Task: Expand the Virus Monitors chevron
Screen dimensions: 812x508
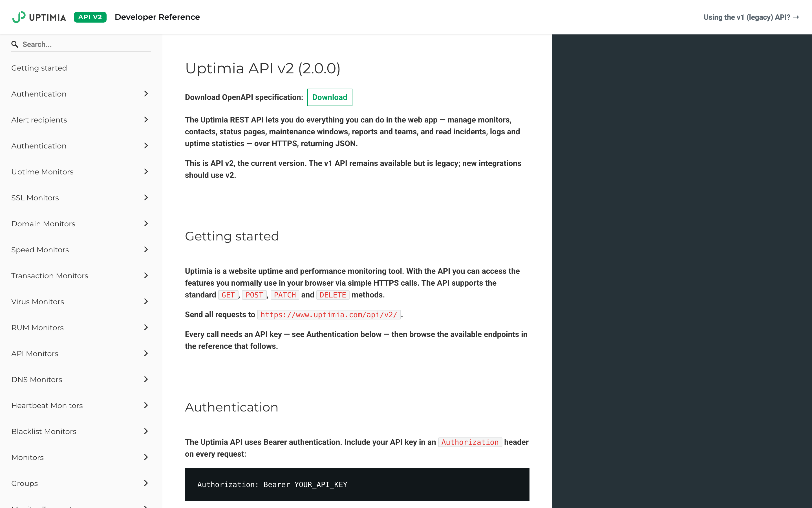Action: coord(146,301)
